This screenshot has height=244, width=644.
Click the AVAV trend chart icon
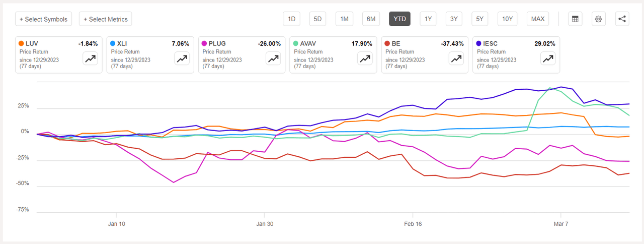coord(365,58)
